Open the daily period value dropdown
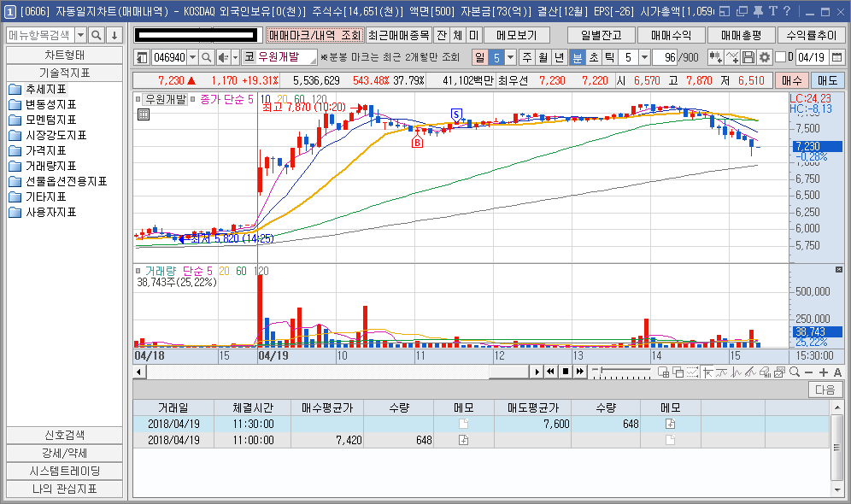Screen dimensions: 851x504 tap(510, 57)
